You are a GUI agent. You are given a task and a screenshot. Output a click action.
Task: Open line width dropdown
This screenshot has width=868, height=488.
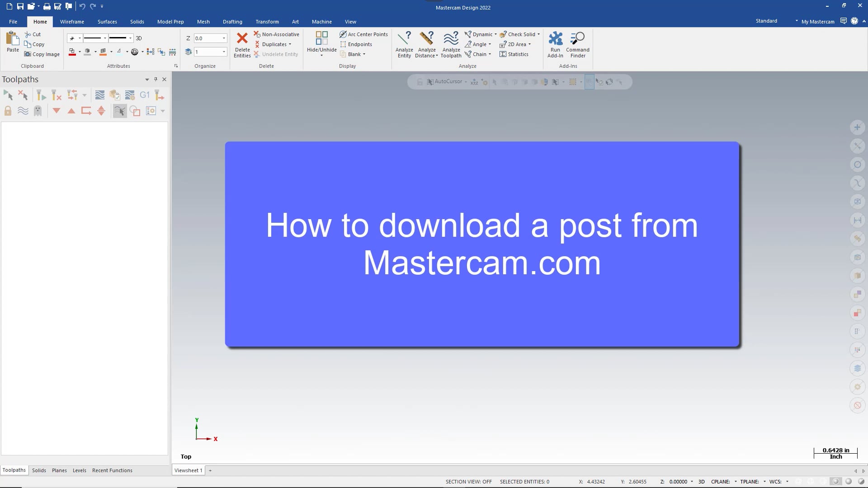[130, 38]
